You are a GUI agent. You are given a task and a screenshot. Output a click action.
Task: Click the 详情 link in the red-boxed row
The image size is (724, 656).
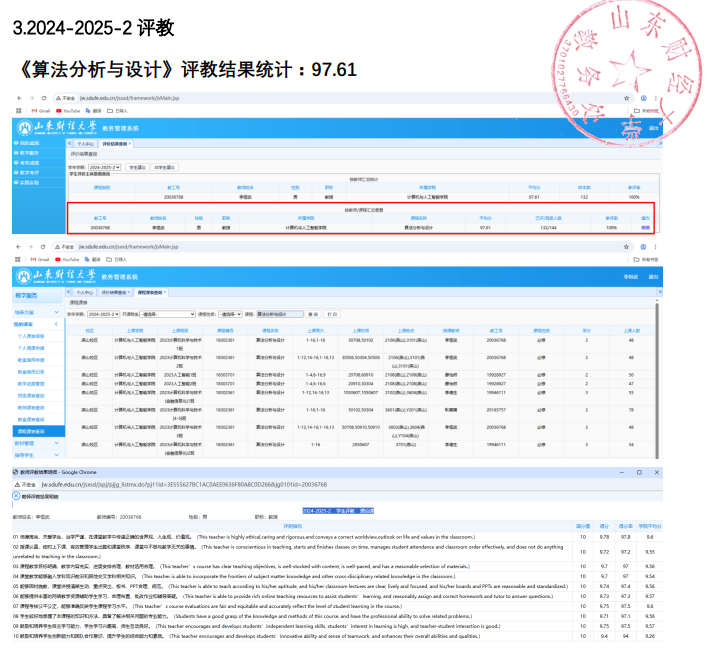tap(646, 228)
